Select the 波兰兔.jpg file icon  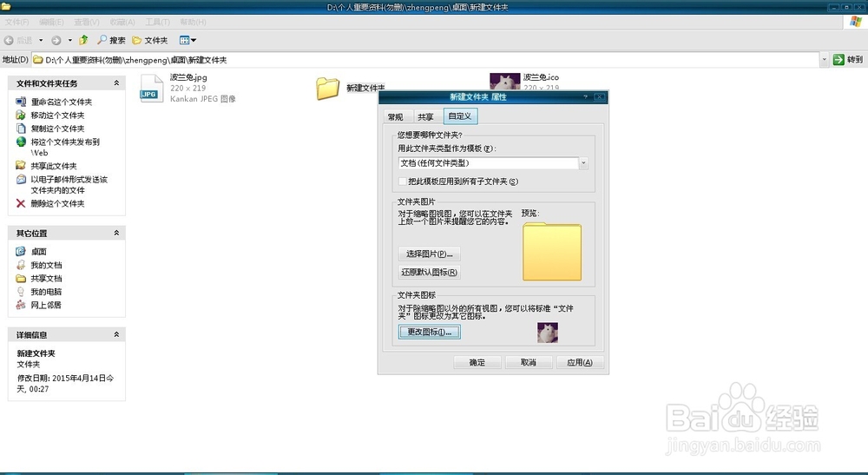(151, 88)
